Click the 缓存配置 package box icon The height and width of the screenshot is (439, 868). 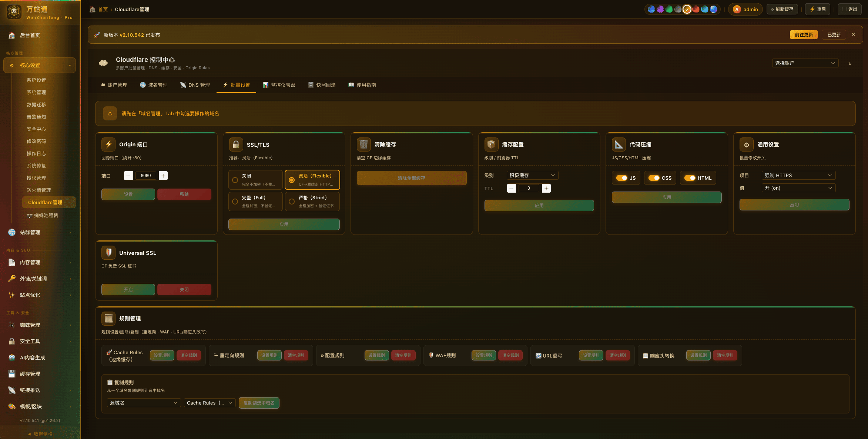(x=491, y=144)
